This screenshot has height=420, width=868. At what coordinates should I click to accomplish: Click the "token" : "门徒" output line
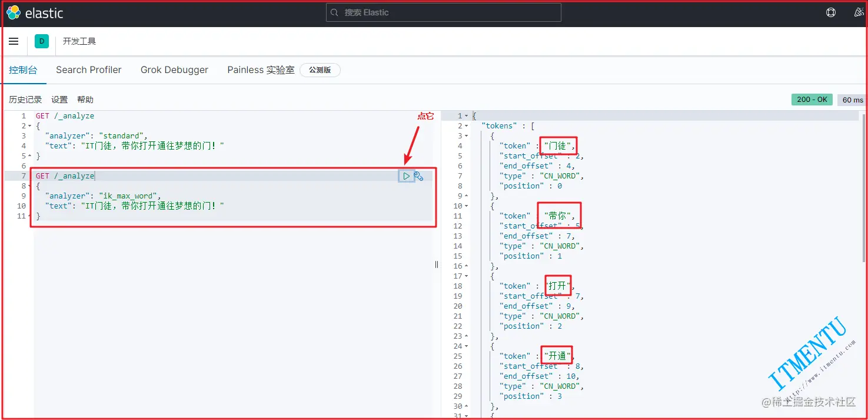[538, 146]
